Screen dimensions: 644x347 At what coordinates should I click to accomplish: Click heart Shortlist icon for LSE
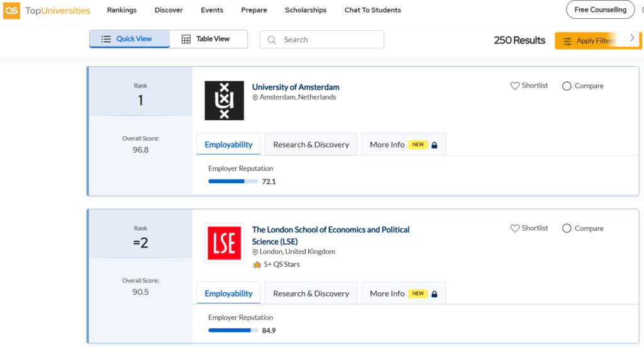[514, 228]
